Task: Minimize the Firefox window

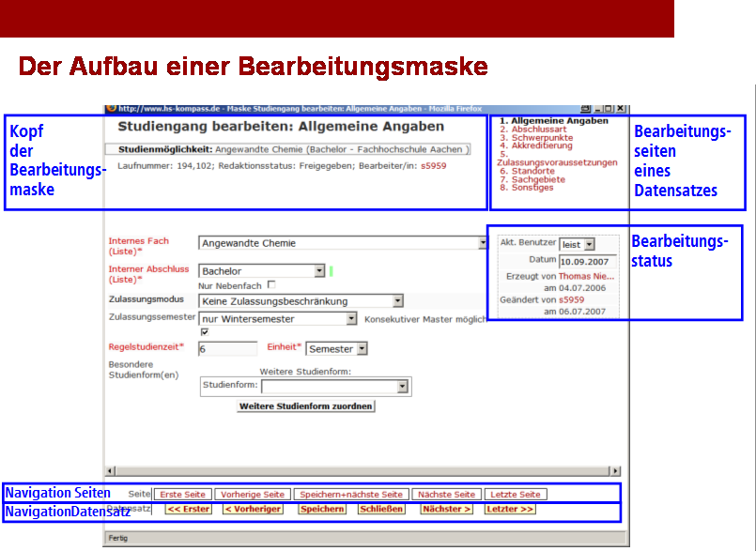Action: point(598,109)
